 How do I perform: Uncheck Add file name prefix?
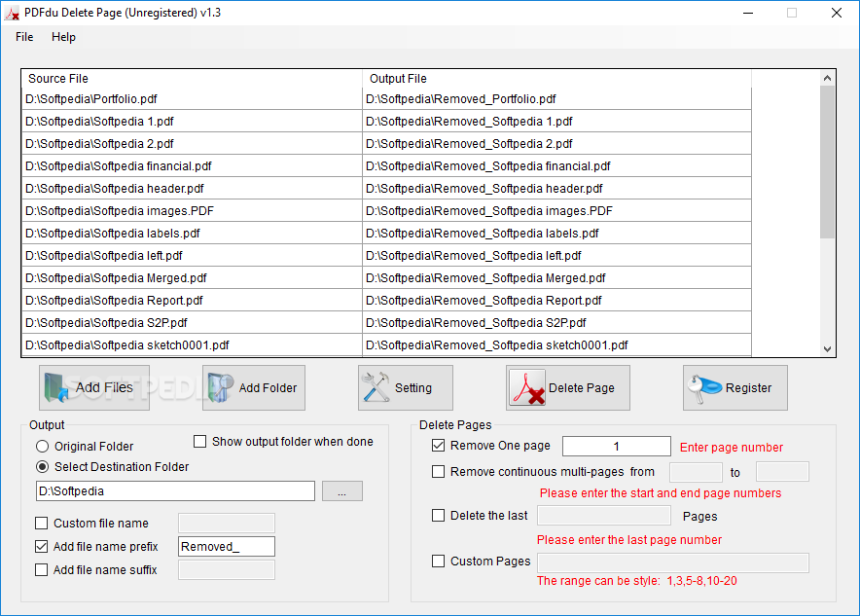click(41, 546)
